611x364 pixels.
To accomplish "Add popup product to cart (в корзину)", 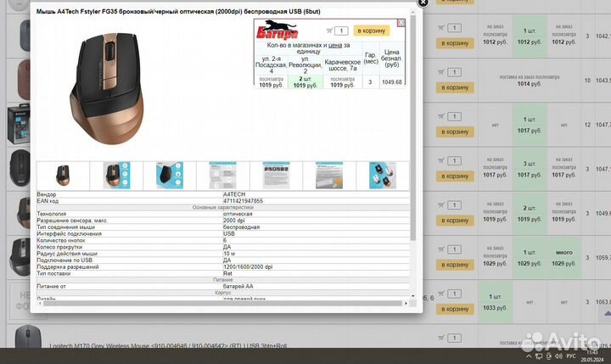I will tap(370, 31).
